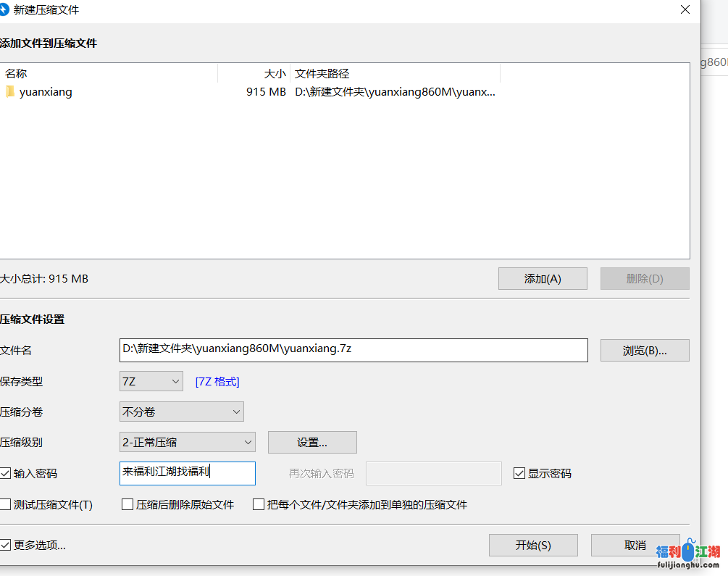Viewport: 728px width, 576px height.
Task: Check 把每个文件/文件夹添加到单独的压缩文件 option
Action: (x=259, y=505)
